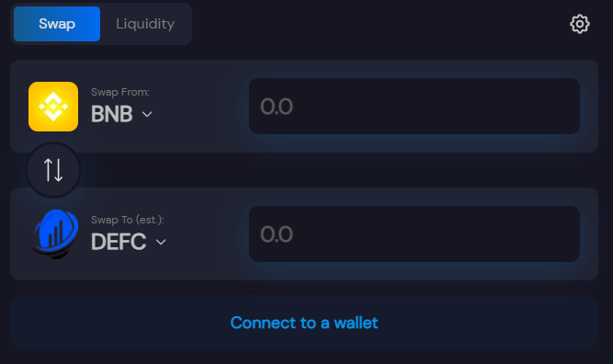Expand the BNB token chevron
The width and height of the screenshot is (613, 364).
coord(147,114)
